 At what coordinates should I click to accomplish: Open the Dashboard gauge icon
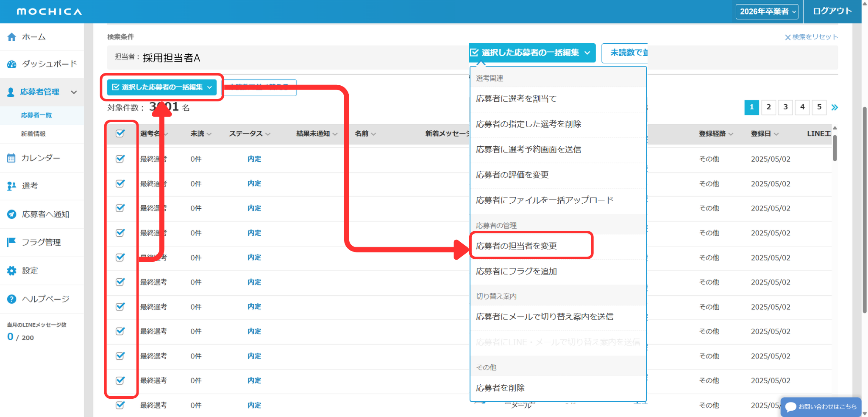pos(12,64)
